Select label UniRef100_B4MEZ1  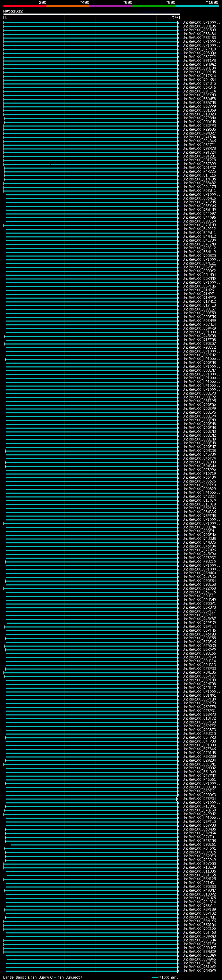point(199,264)
